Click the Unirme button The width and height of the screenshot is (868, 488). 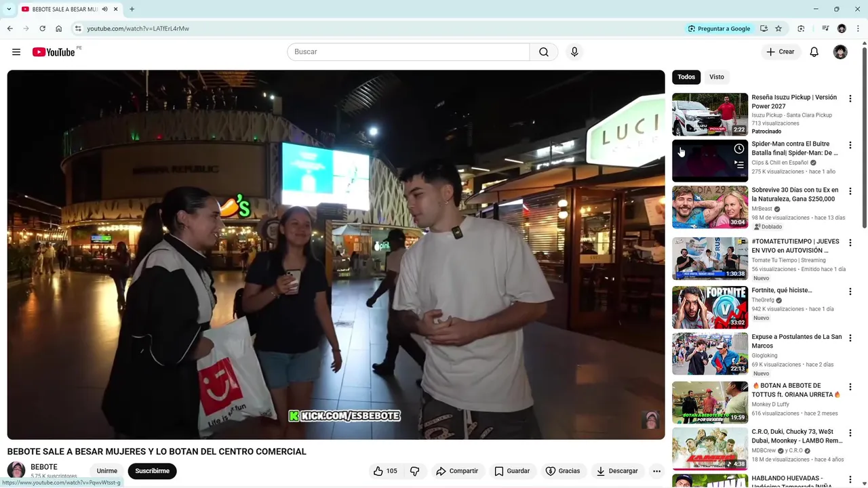[x=107, y=471]
